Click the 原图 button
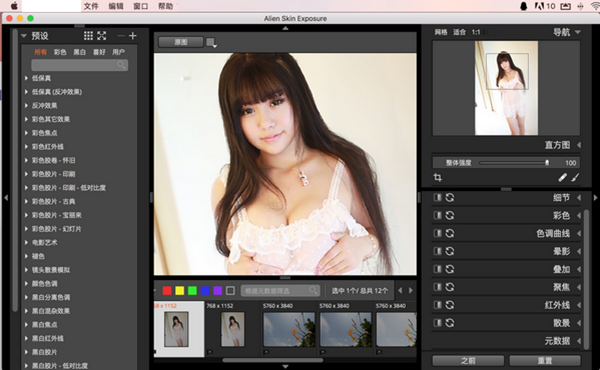 [181, 42]
